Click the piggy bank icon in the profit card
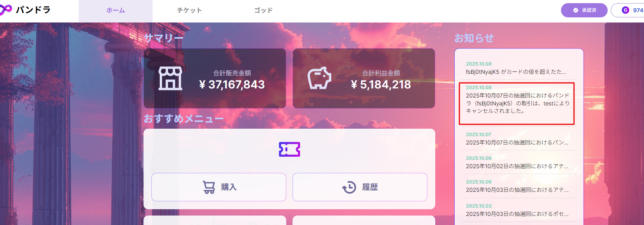 tap(319, 78)
